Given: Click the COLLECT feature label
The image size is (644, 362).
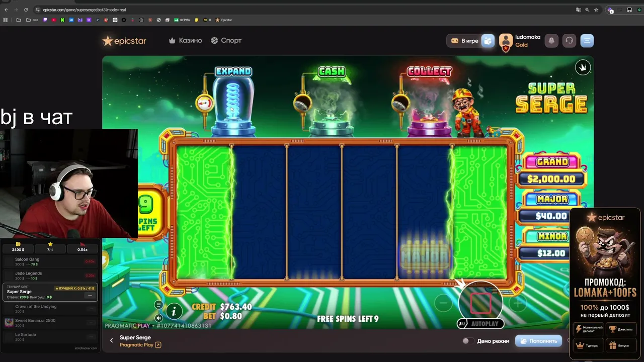Looking at the screenshot, I should click(429, 72).
